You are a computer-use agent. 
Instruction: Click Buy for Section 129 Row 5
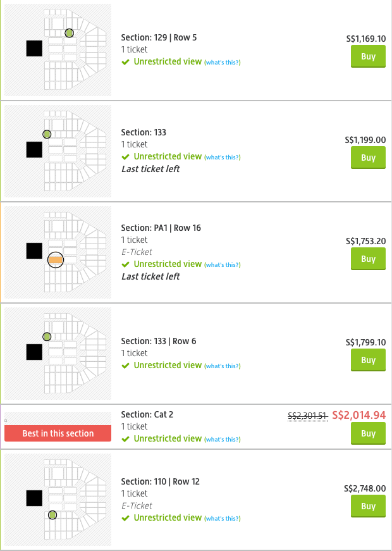(368, 57)
